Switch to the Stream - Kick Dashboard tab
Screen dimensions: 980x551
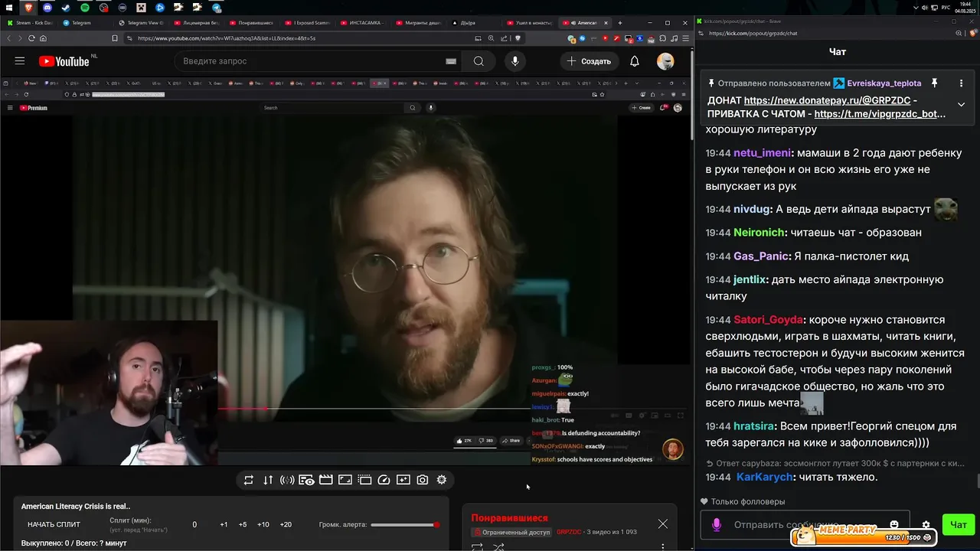30,23
